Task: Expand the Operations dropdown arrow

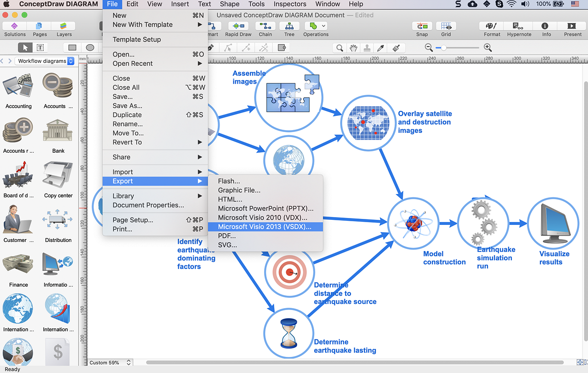Action: point(324,26)
